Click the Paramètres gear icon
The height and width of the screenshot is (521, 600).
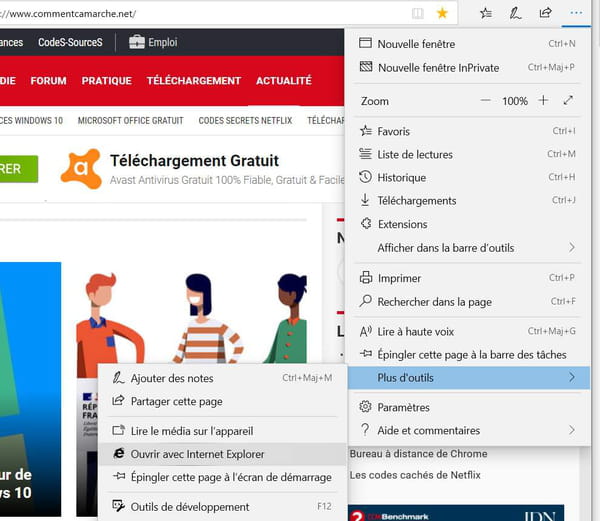(365, 407)
